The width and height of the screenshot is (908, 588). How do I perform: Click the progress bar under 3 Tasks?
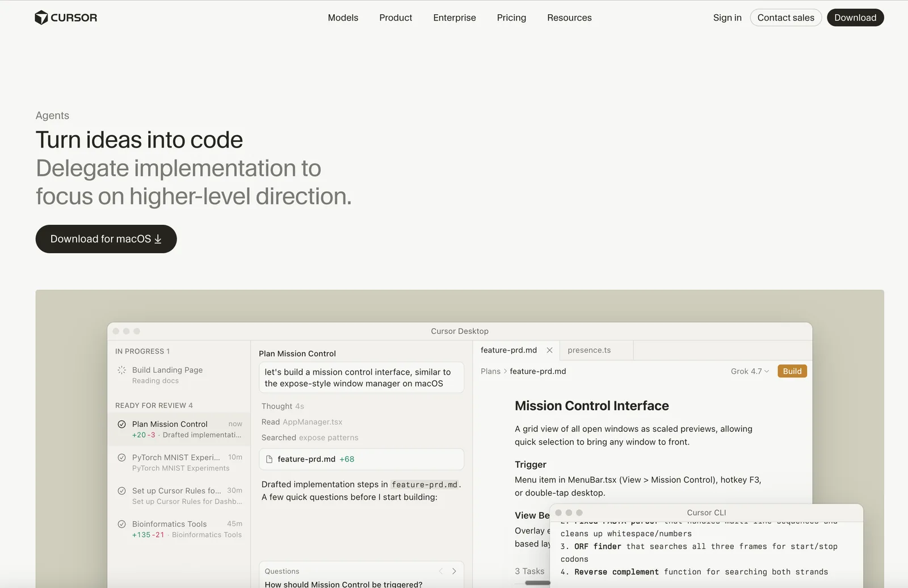coord(537,583)
